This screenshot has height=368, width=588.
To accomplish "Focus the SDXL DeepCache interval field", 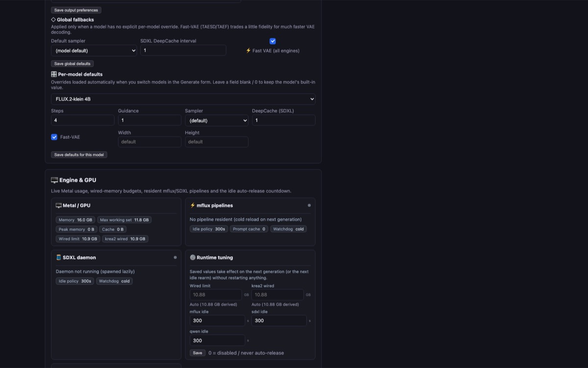I will coord(183,50).
